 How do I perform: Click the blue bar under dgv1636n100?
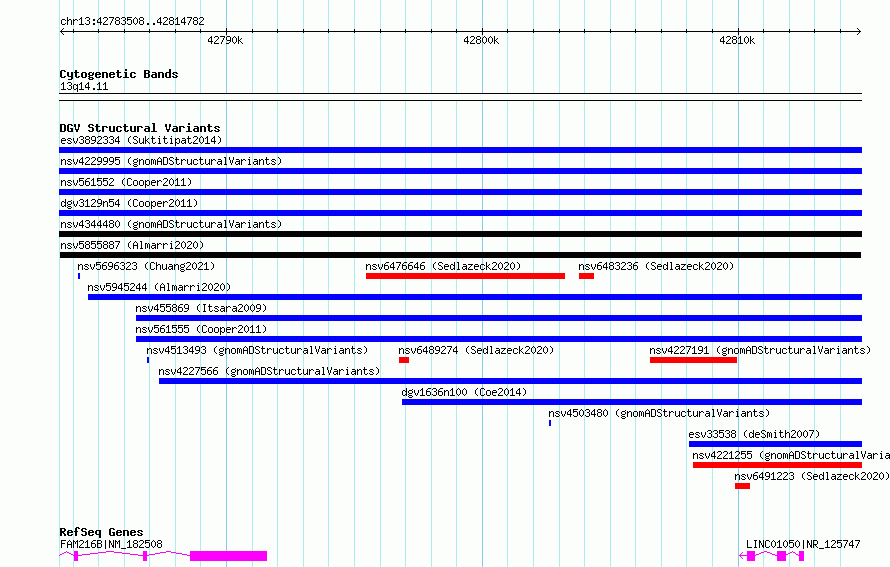click(x=632, y=402)
